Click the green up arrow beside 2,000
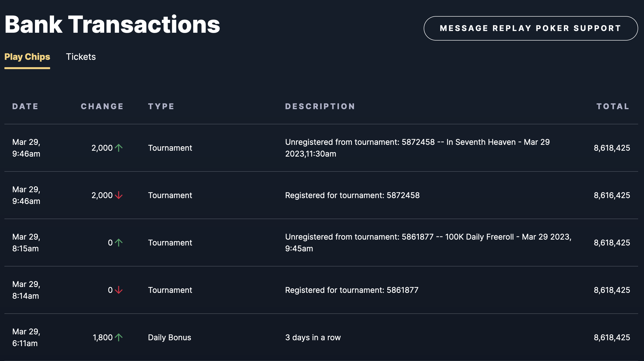 pyautogui.click(x=119, y=148)
